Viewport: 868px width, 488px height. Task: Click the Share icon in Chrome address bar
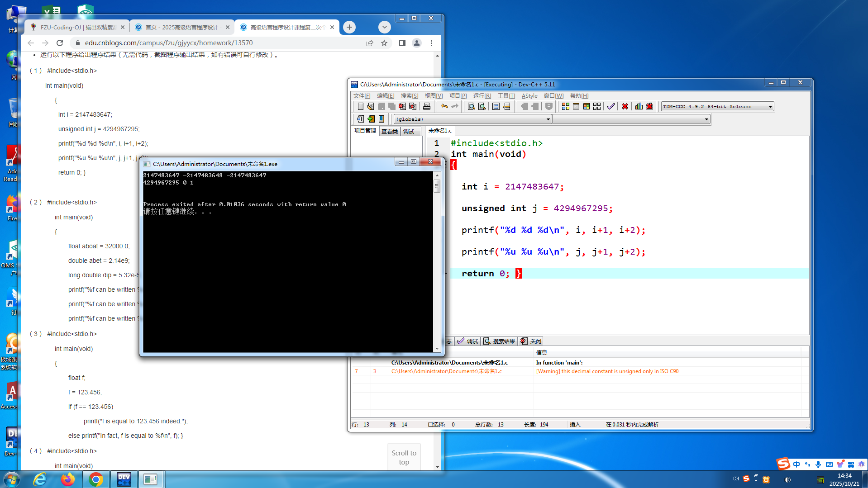pyautogui.click(x=370, y=43)
